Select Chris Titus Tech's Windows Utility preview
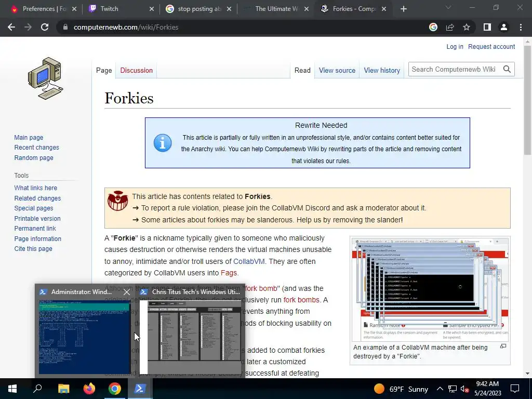 tap(190, 337)
